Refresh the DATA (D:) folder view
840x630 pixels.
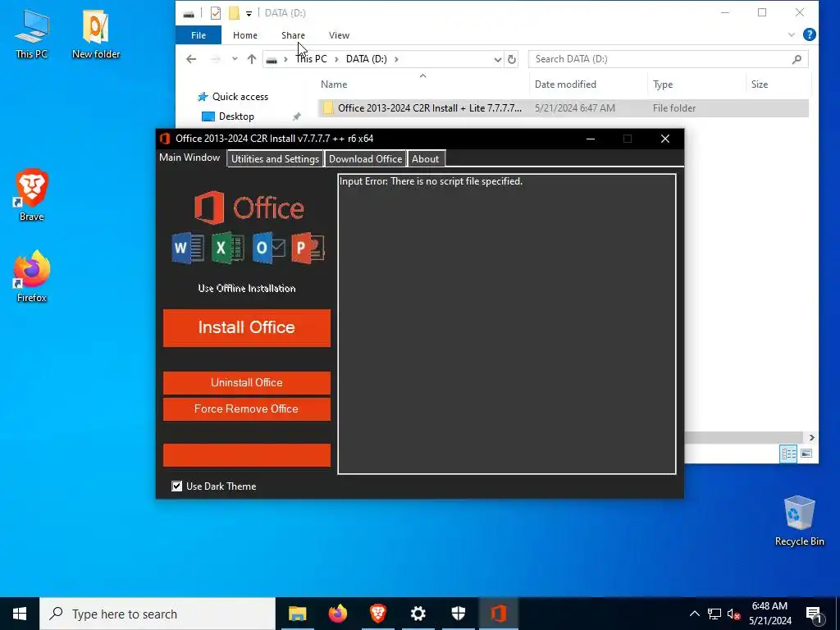512,59
